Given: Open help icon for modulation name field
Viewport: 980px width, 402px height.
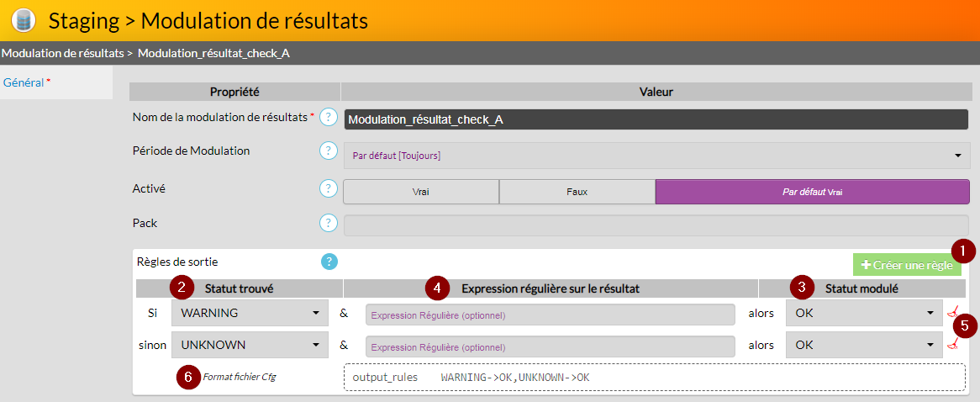Looking at the screenshot, I should 328,118.
